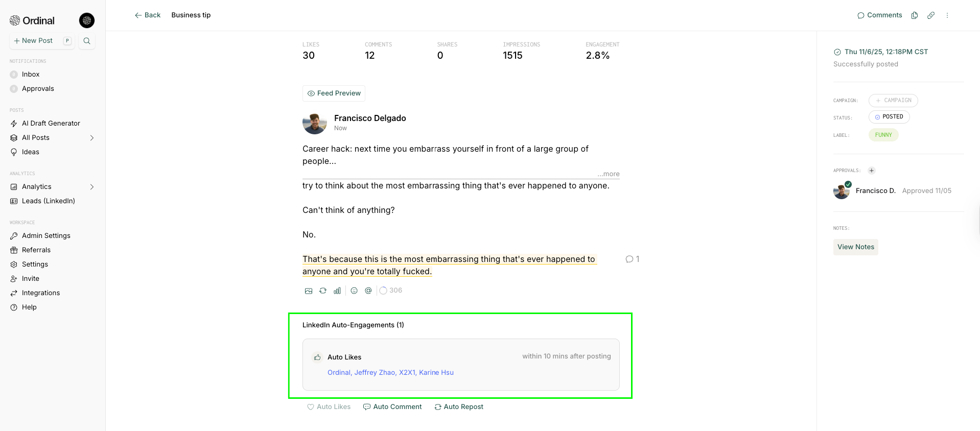This screenshot has height=431, width=980.
Task: Expand the Analytics chevron in sidebar
Action: tap(92, 187)
